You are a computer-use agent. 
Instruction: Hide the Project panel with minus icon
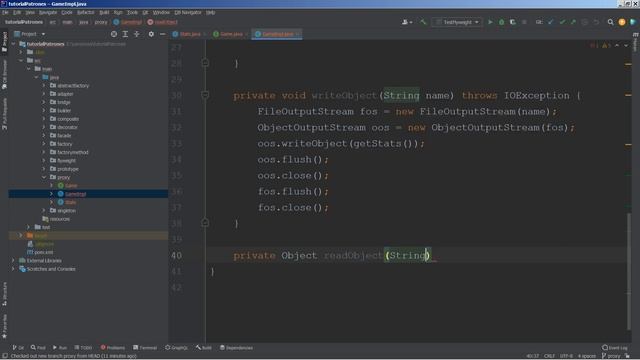(x=162, y=34)
